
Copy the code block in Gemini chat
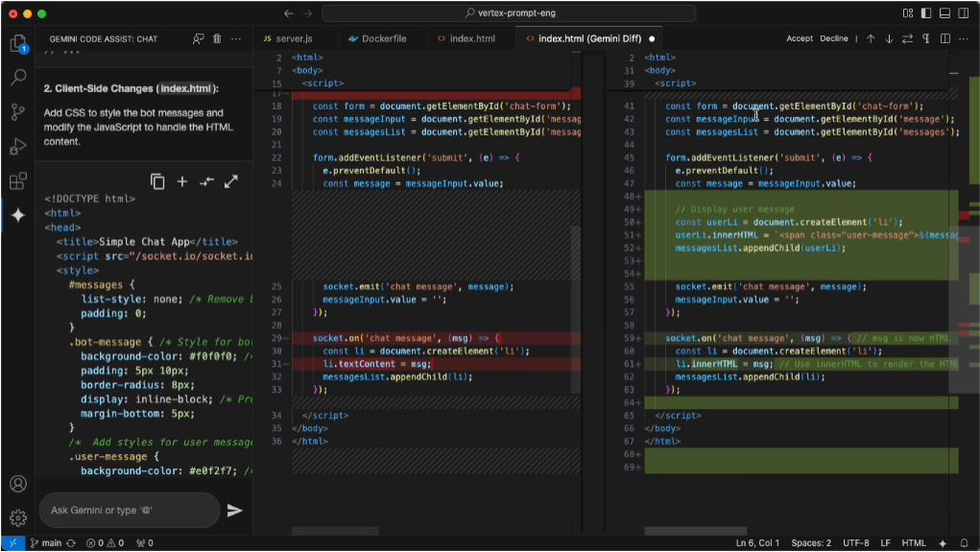157,181
